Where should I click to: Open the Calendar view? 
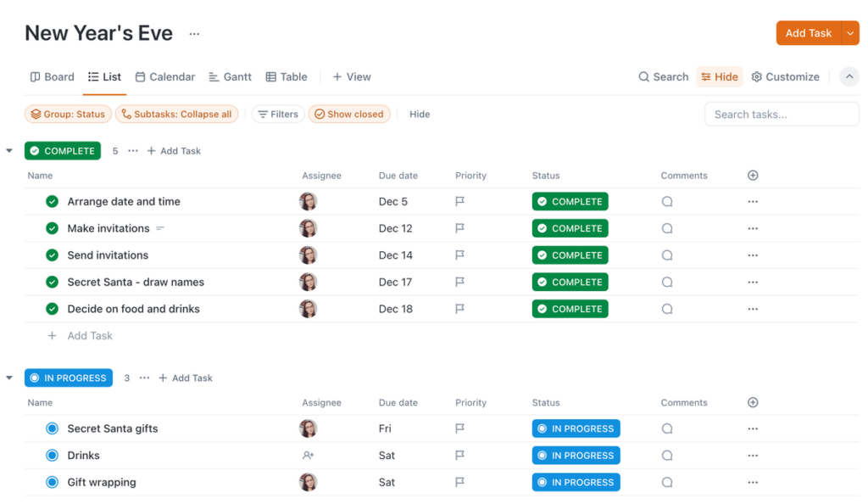pyautogui.click(x=164, y=76)
